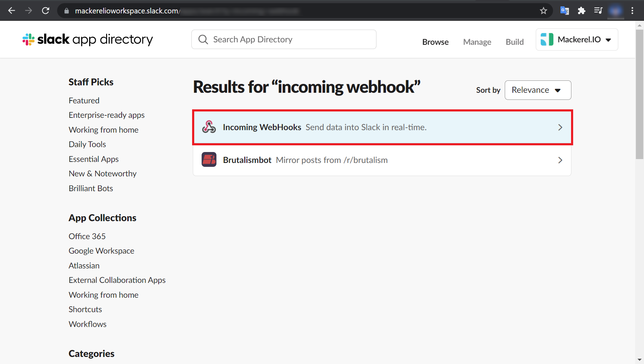Open the Incoming WebHooks app icon
Screen dimensions: 644x364
click(x=209, y=127)
